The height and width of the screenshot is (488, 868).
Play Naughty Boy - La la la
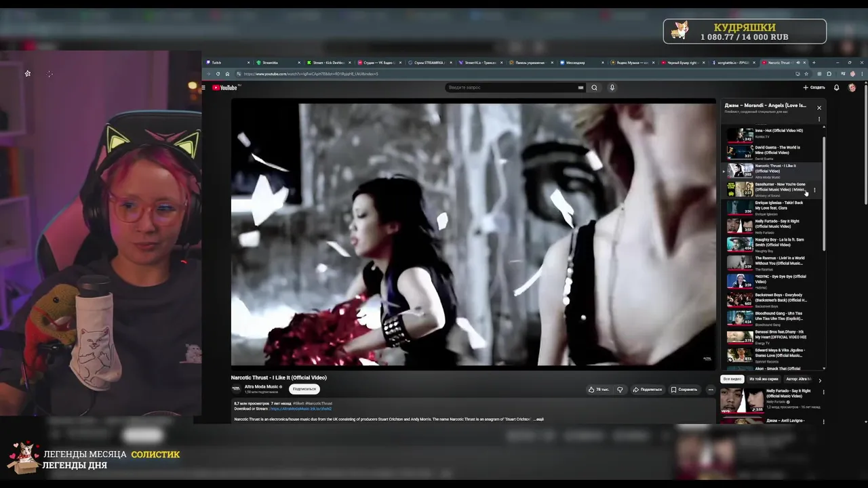click(772, 244)
